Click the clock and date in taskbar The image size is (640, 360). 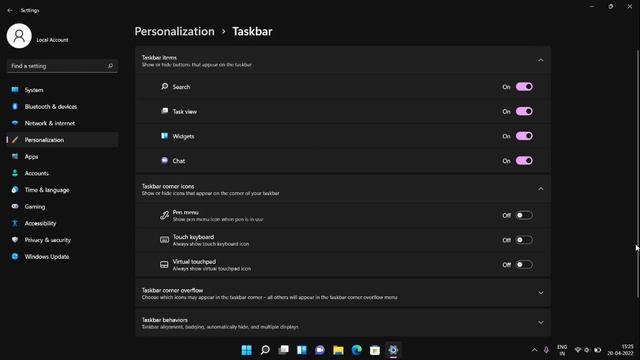tap(620, 350)
